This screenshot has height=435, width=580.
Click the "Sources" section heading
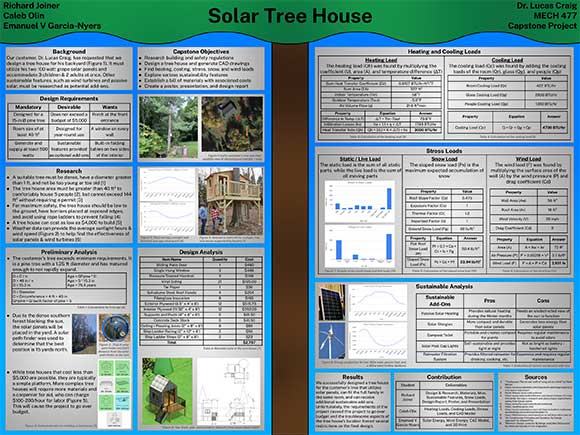pos(536,377)
